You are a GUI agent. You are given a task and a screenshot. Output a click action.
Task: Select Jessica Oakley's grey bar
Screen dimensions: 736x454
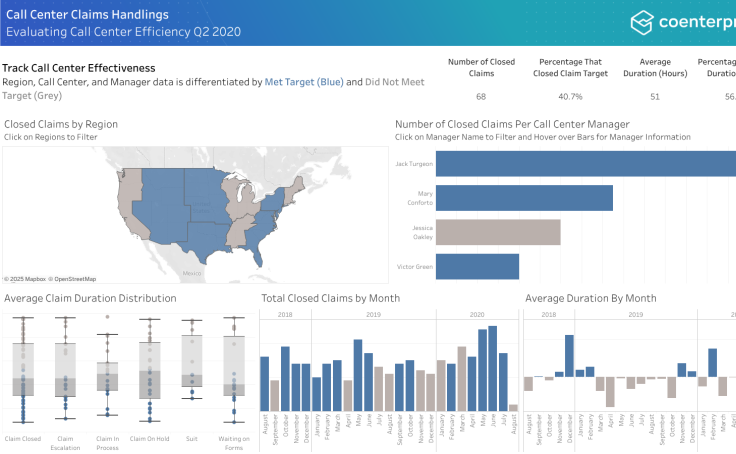coord(499,232)
